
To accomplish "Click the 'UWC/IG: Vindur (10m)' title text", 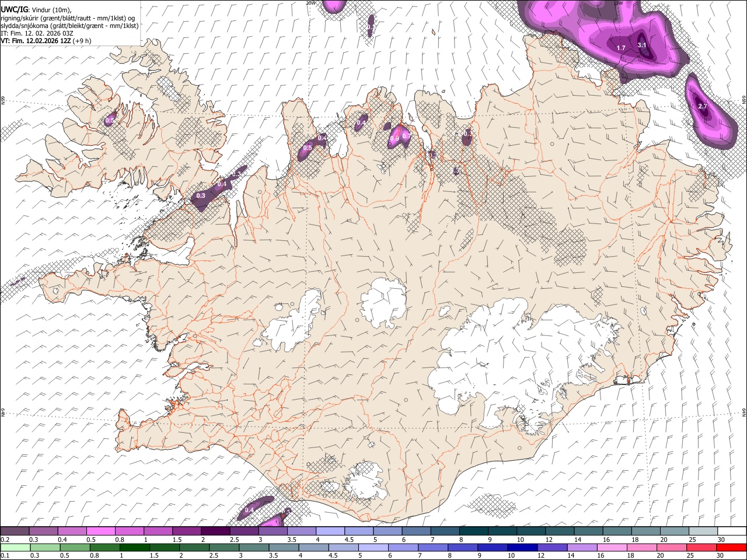I will coord(36,9).
